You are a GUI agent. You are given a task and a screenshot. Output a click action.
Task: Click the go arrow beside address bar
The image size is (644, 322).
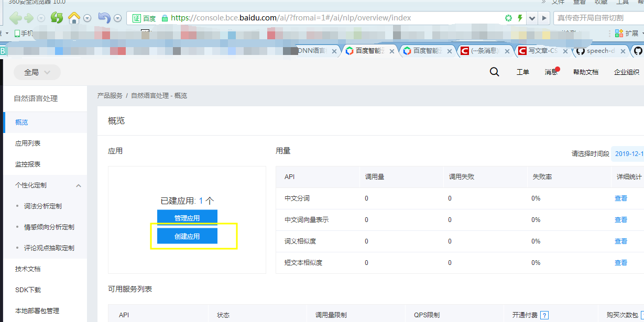pos(544,18)
